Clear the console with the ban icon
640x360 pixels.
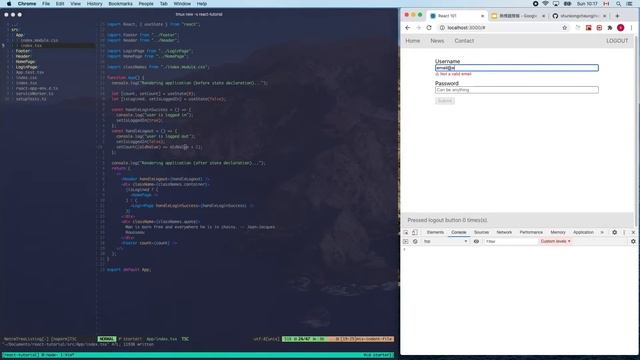(415, 241)
